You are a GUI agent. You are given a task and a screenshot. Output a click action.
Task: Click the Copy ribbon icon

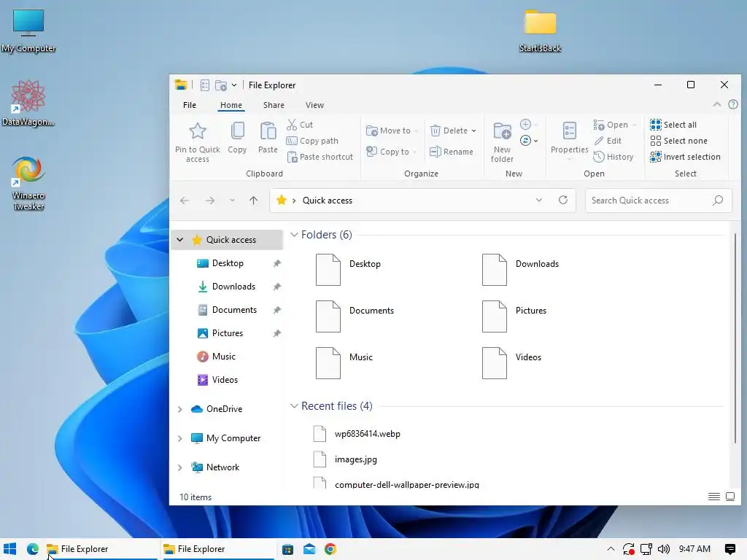237,131
